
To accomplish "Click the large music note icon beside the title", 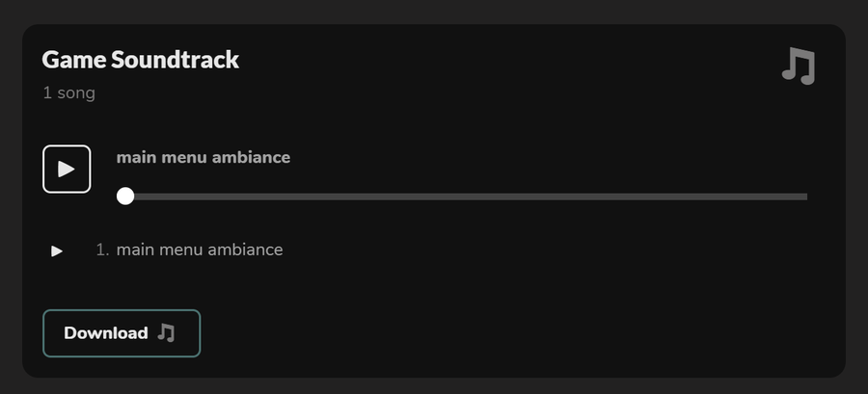I will pyautogui.click(x=799, y=66).
